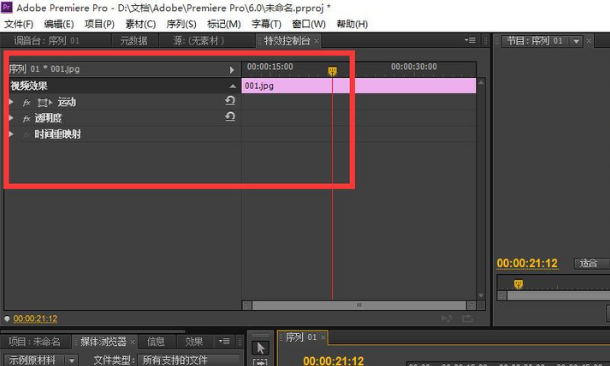
Task: Open the effect controls panel flyout menu
Action: click(x=470, y=40)
